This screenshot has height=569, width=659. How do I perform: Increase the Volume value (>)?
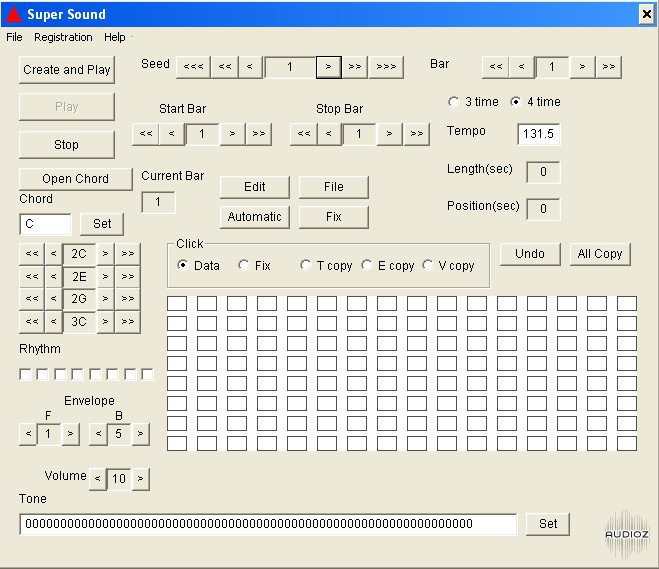pos(141,479)
